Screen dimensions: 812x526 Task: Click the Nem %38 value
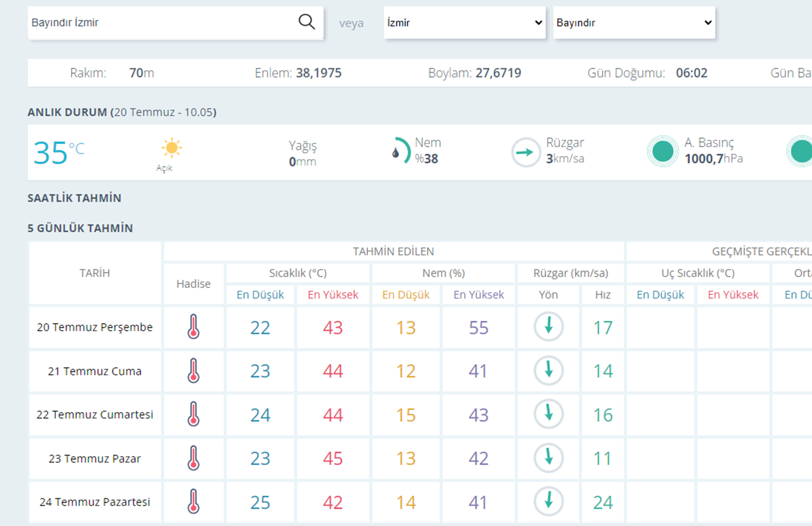coord(426,159)
